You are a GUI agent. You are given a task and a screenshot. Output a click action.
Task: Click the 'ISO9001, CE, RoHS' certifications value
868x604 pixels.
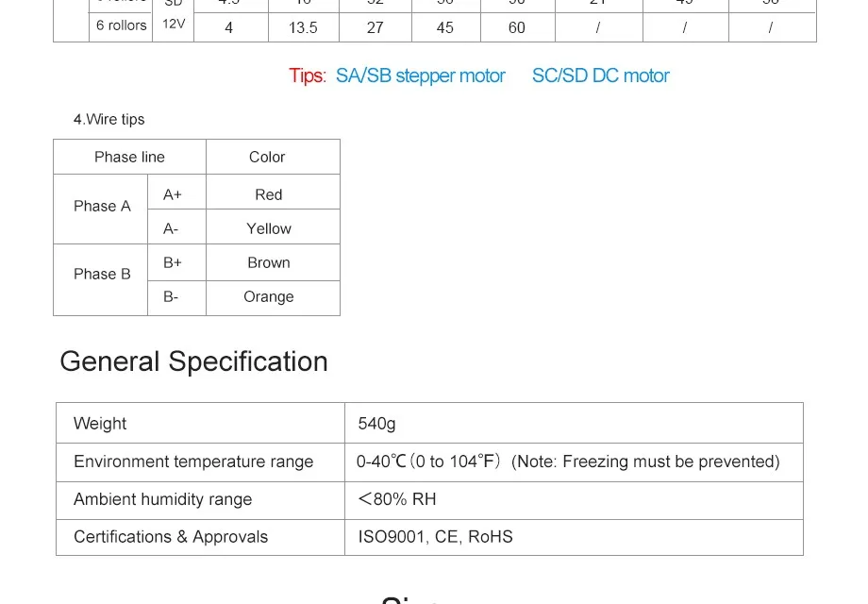pyautogui.click(x=435, y=537)
